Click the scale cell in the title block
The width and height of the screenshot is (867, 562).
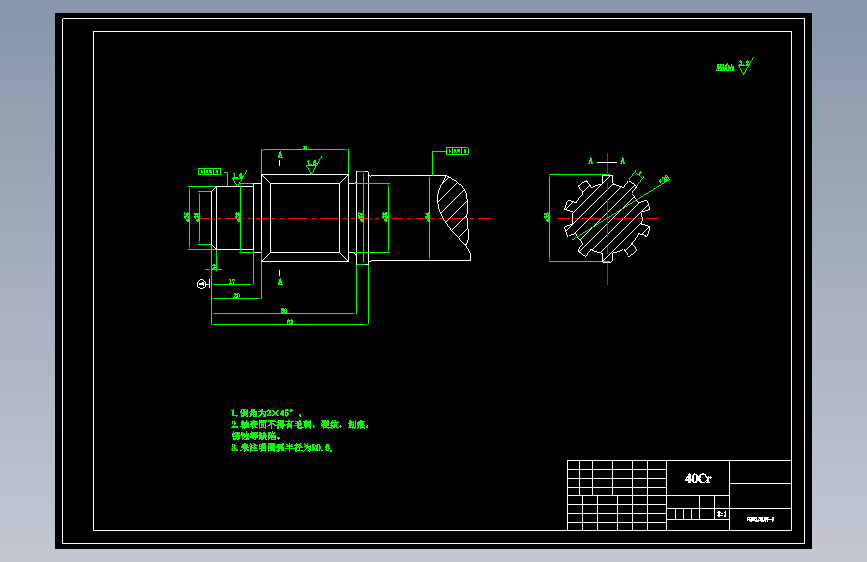pos(722,514)
